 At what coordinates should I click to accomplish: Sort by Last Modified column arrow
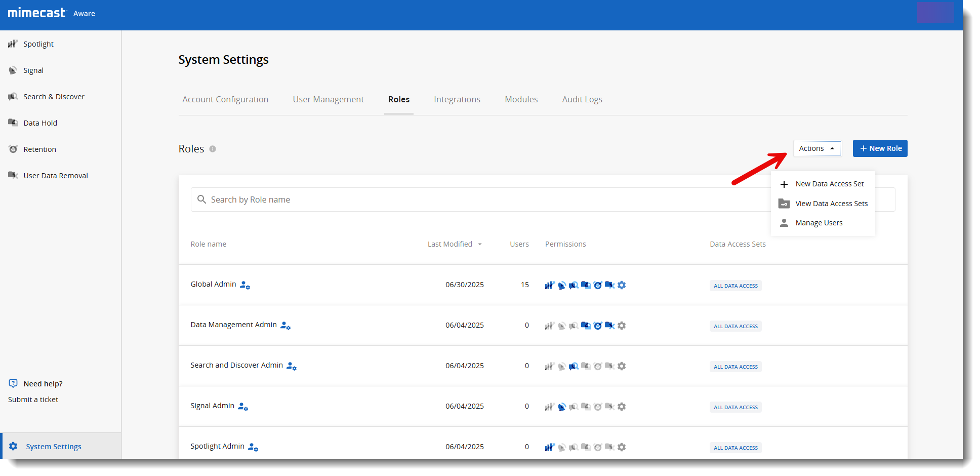[480, 244]
